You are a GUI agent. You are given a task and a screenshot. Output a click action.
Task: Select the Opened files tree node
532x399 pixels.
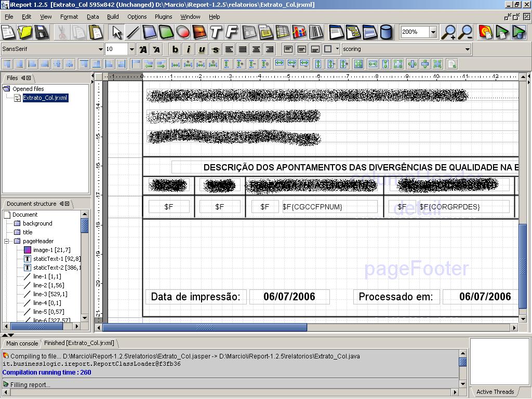tap(28, 89)
